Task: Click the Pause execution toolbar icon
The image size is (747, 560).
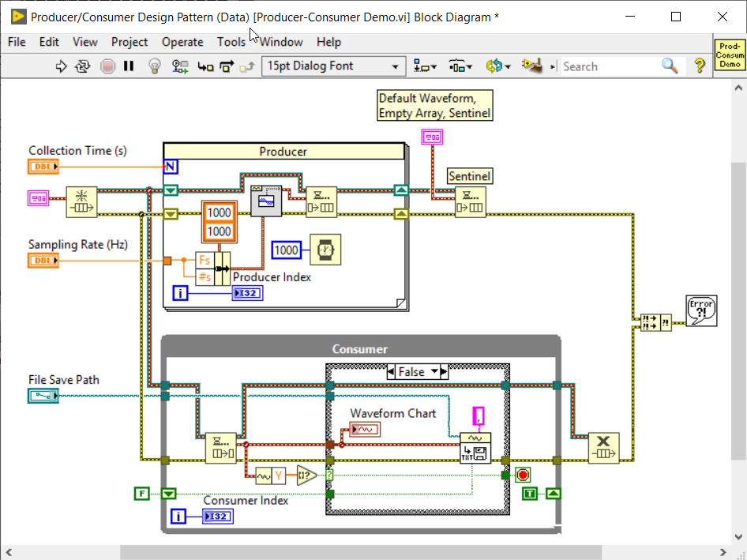Action: click(x=130, y=66)
